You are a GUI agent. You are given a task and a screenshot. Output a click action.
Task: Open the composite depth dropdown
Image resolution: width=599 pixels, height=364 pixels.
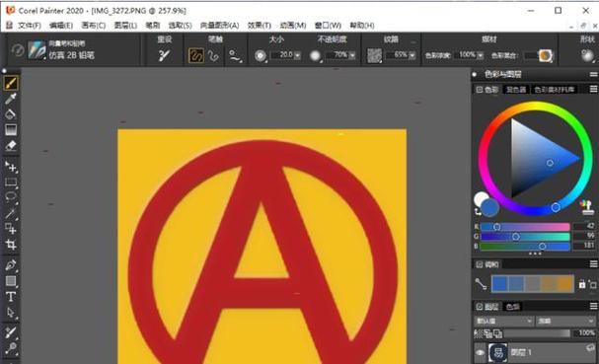click(x=565, y=322)
